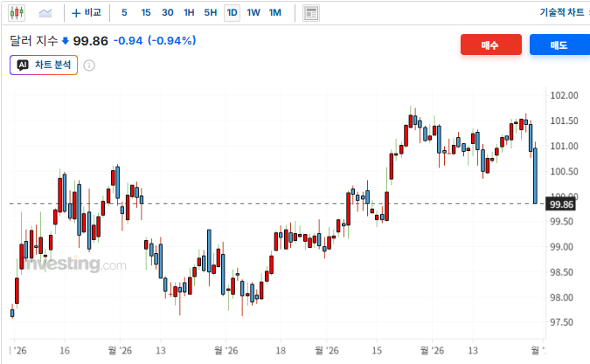
Task: Open the 기술적 차트 link
Action: click(x=562, y=12)
